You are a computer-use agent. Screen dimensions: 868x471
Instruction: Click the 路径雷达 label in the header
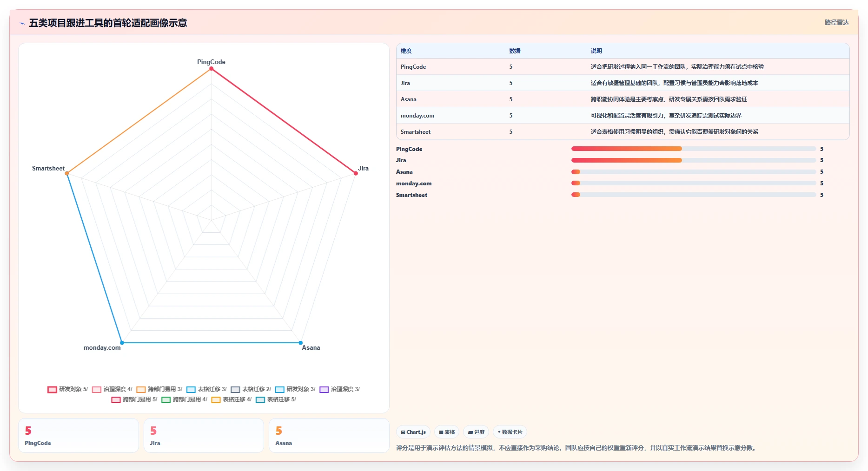(x=836, y=22)
